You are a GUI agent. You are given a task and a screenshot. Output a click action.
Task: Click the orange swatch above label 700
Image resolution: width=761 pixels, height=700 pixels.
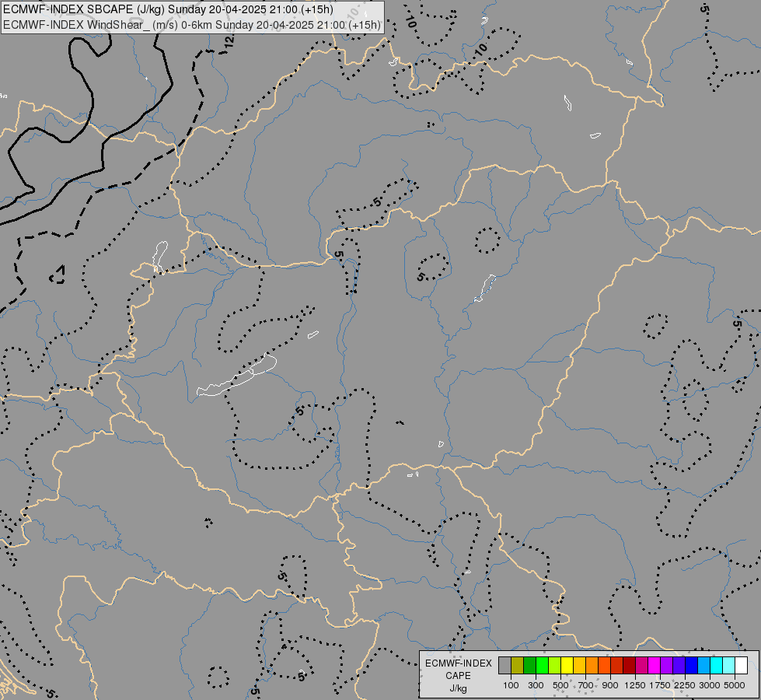point(592,666)
